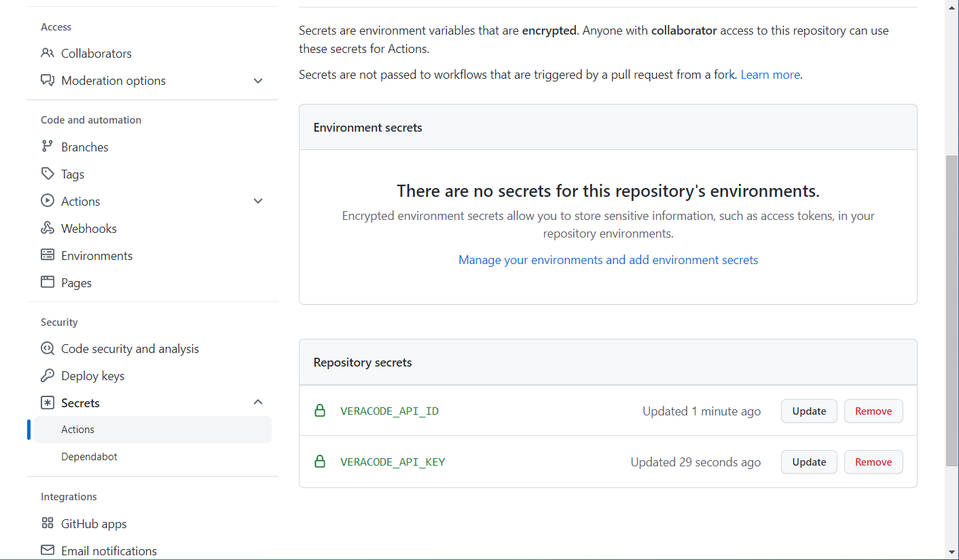Select the Actions secrets sub-item
959x560 pixels.
(153, 430)
